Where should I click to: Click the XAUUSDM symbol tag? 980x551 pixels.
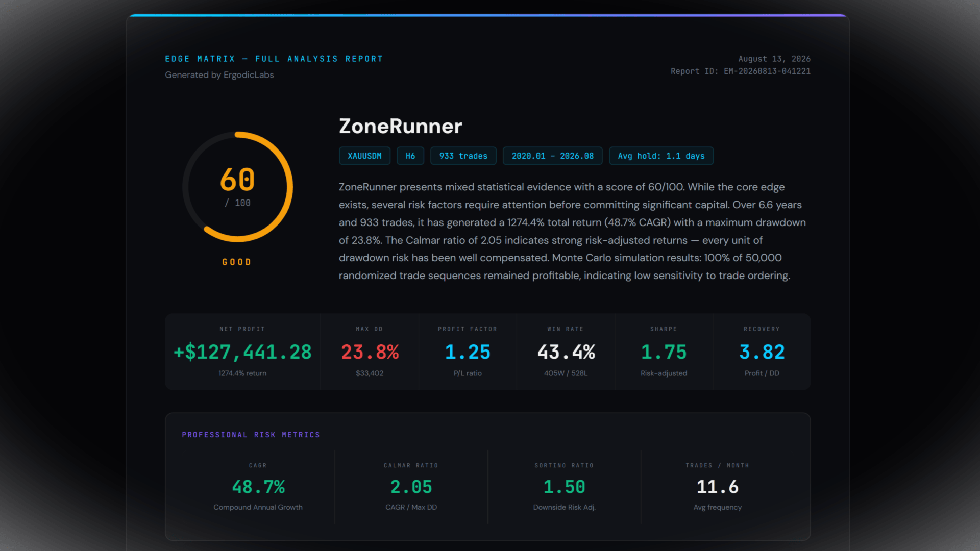[364, 156]
